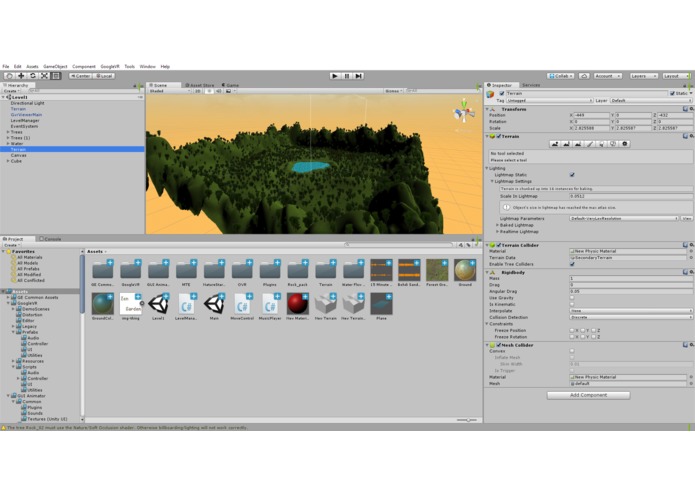Switch to the Game tab
This screenshot has width=695, height=494.
[230, 85]
